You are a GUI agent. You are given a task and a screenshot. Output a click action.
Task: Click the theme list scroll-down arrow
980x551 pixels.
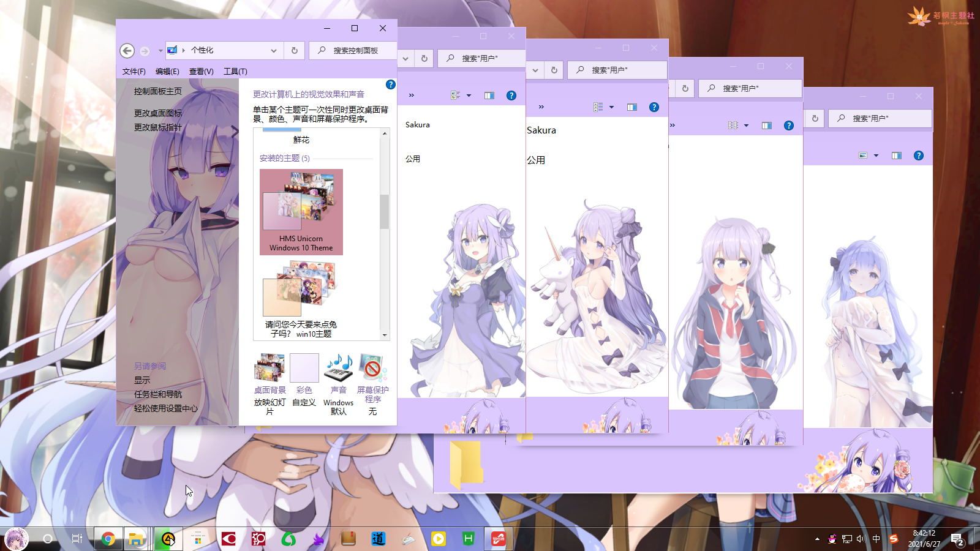click(385, 335)
